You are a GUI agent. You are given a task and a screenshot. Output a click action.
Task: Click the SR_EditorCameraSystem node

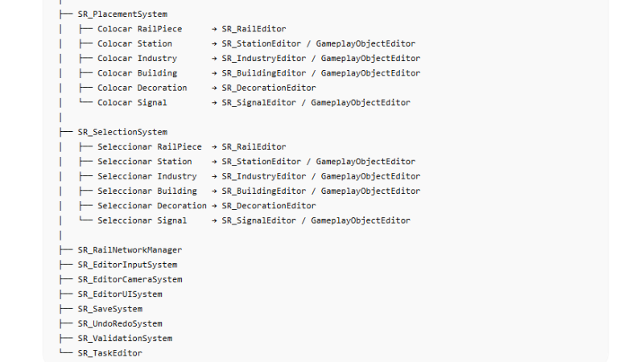(130, 279)
